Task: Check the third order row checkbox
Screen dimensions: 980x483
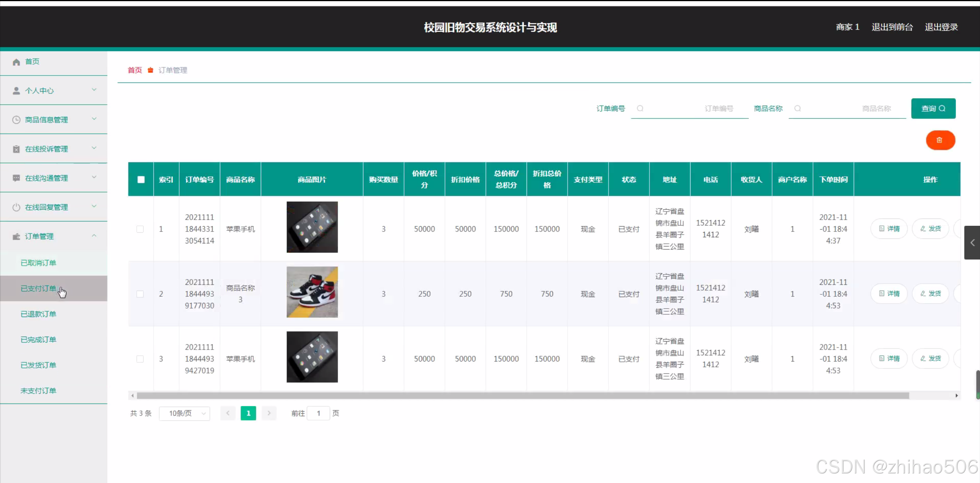Action: (x=140, y=359)
